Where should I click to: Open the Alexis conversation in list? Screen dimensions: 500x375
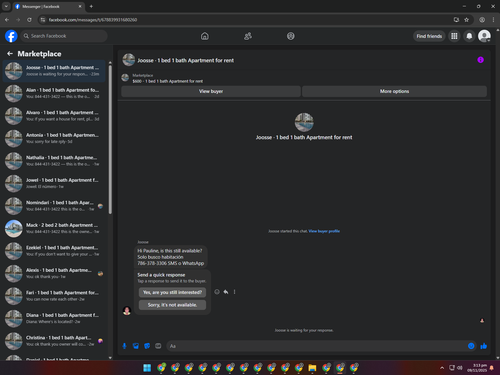54,273
